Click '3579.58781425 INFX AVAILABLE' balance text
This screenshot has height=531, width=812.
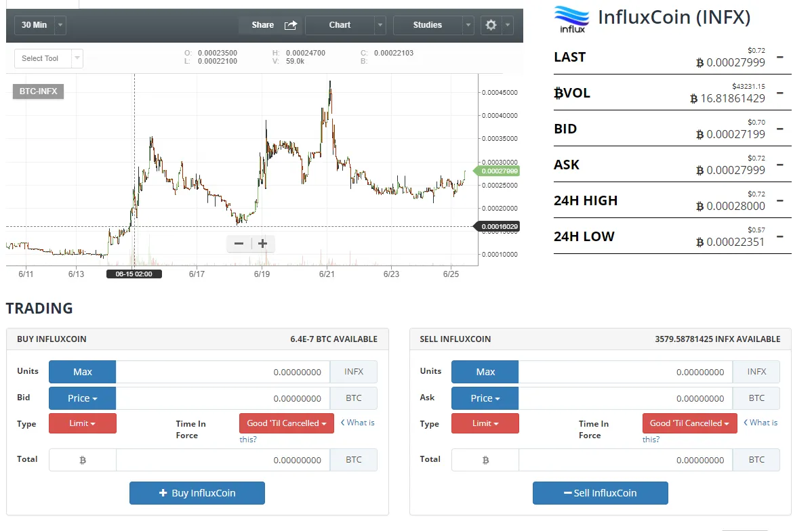(x=718, y=339)
